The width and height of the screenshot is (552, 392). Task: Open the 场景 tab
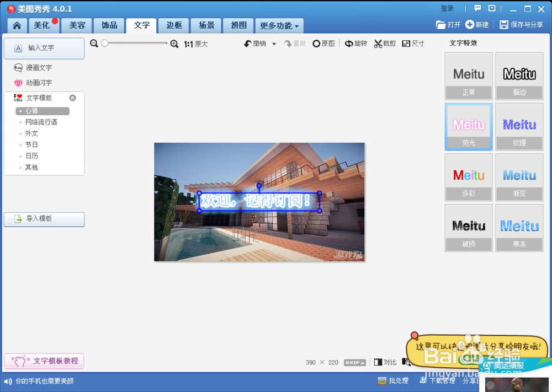(x=206, y=26)
